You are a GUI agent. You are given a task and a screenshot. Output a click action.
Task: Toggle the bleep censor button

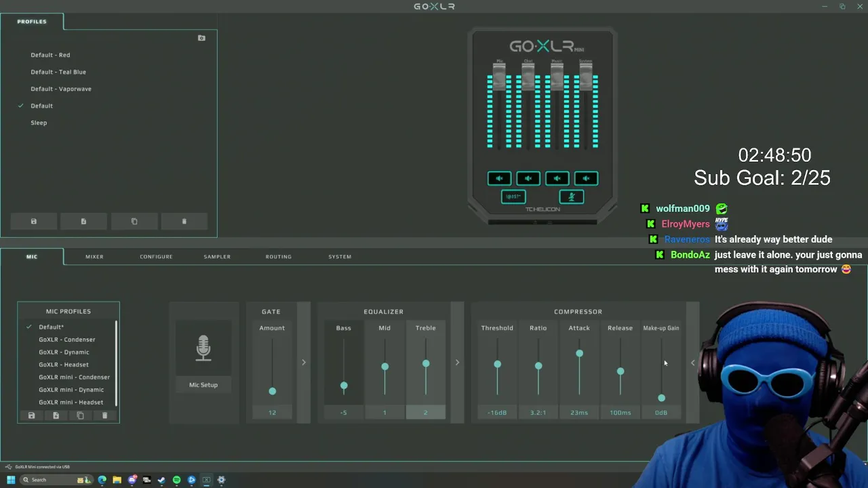click(x=513, y=197)
